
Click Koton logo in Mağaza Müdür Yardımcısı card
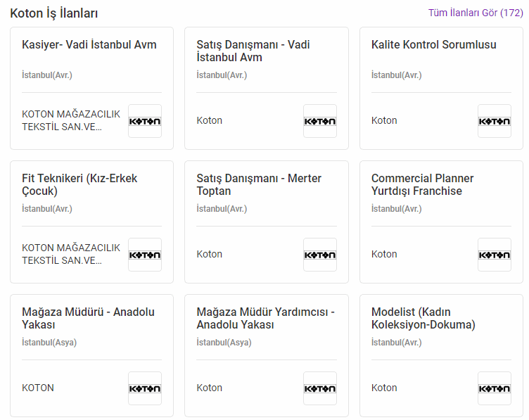[x=319, y=388]
